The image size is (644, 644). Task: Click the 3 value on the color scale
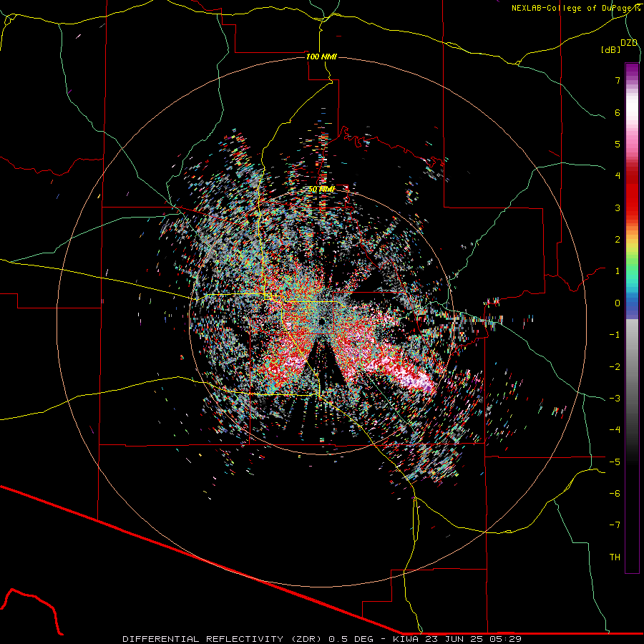(x=618, y=208)
